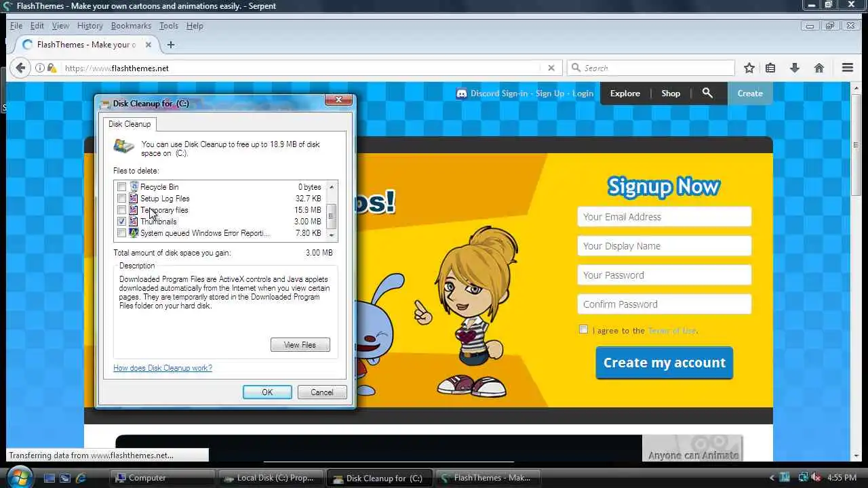The height and width of the screenshot is (488, 868).
Task: Open the network icon in system tray
Action: coord(802,478)
